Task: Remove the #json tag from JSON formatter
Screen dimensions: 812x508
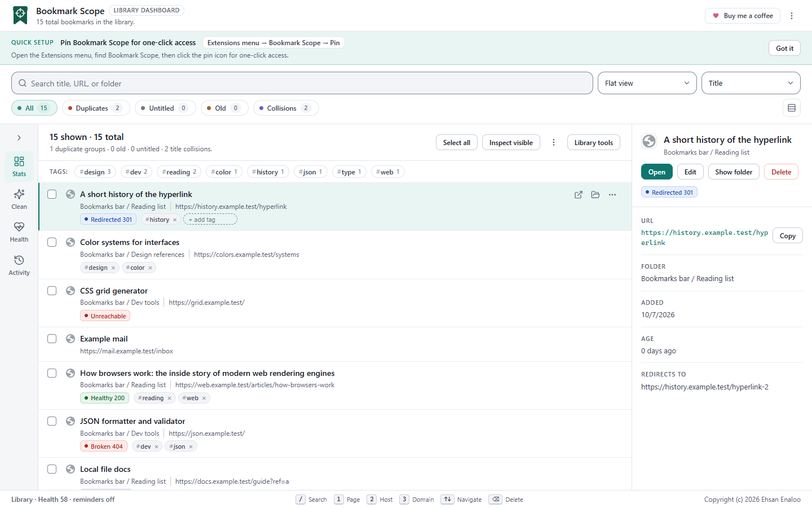Action: (191, 447)
